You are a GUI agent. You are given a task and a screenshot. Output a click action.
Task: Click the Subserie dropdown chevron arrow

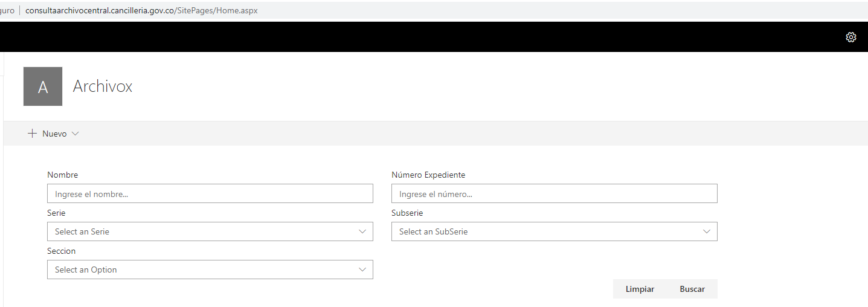pyautogui.click(x=707, y=231)
